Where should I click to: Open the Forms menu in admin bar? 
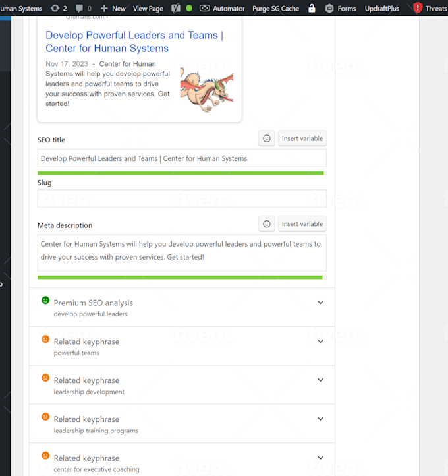point(341,8)
